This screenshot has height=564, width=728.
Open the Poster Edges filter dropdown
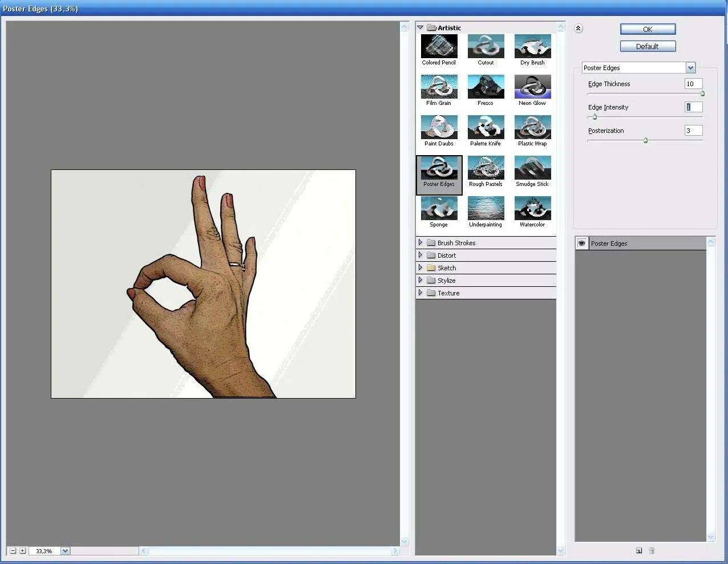690,68
